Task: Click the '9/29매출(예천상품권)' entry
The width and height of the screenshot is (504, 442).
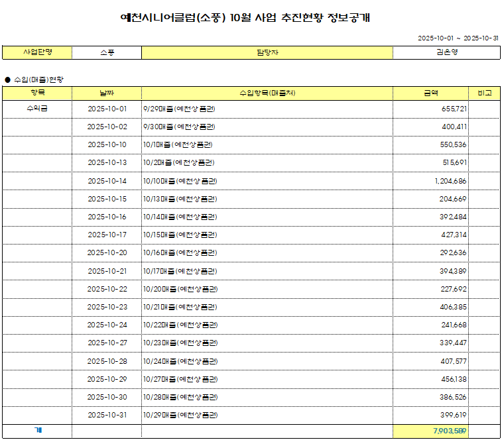Action: coord(180,108)
